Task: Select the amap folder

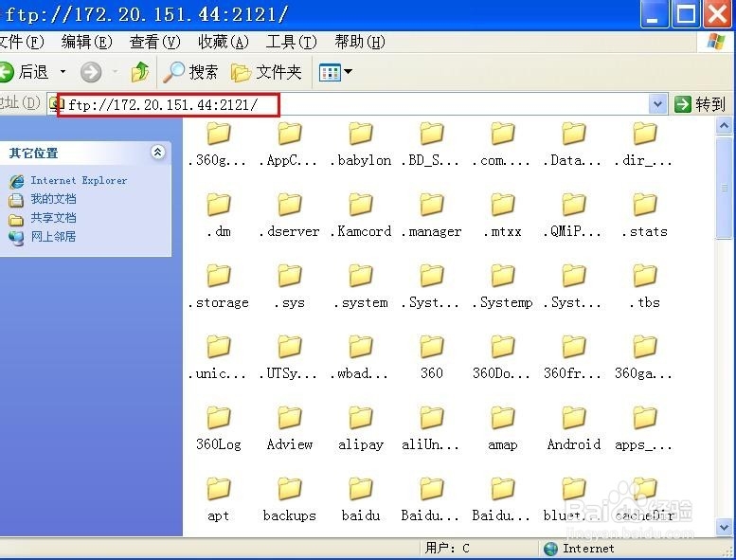Action: coord(502,428)
